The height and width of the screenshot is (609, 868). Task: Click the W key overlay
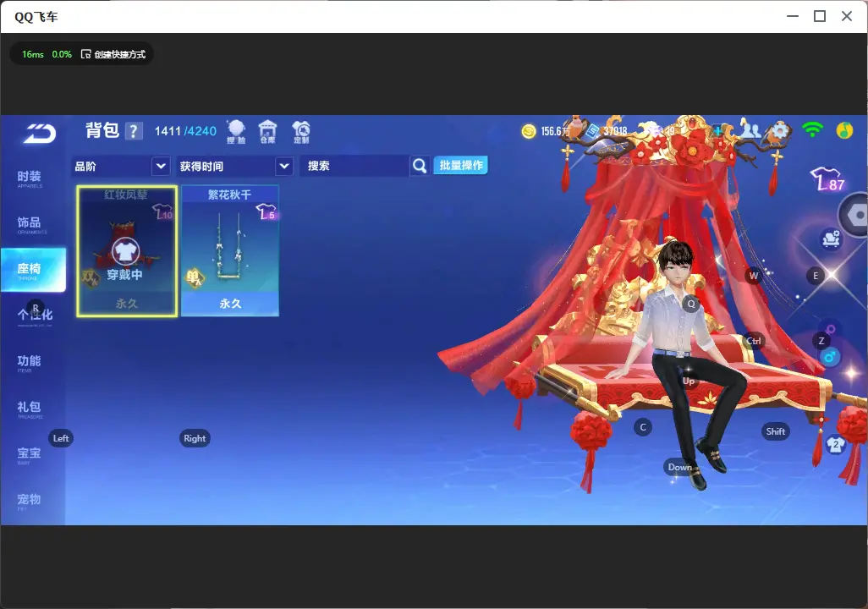click(x=754, y=276)
